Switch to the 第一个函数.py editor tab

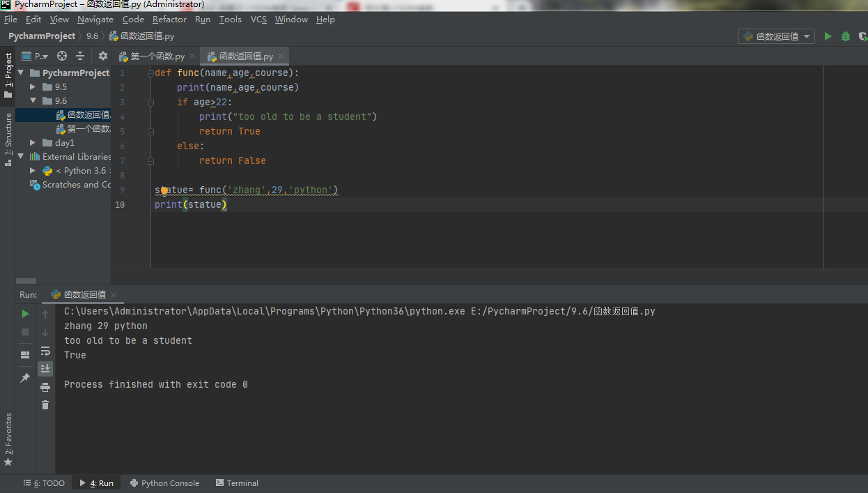pyautogui.click(x=157, y=56)
